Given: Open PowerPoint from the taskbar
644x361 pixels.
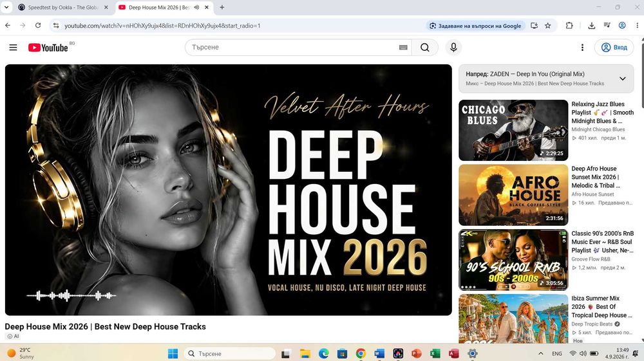Looking at the screenshot, I should [416, 353].
